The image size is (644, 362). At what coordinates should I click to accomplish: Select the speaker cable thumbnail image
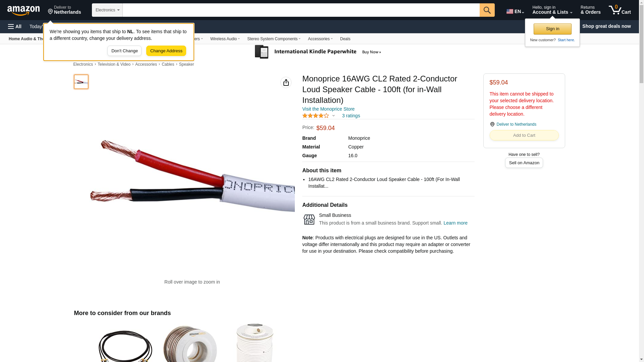pos(81,82)
